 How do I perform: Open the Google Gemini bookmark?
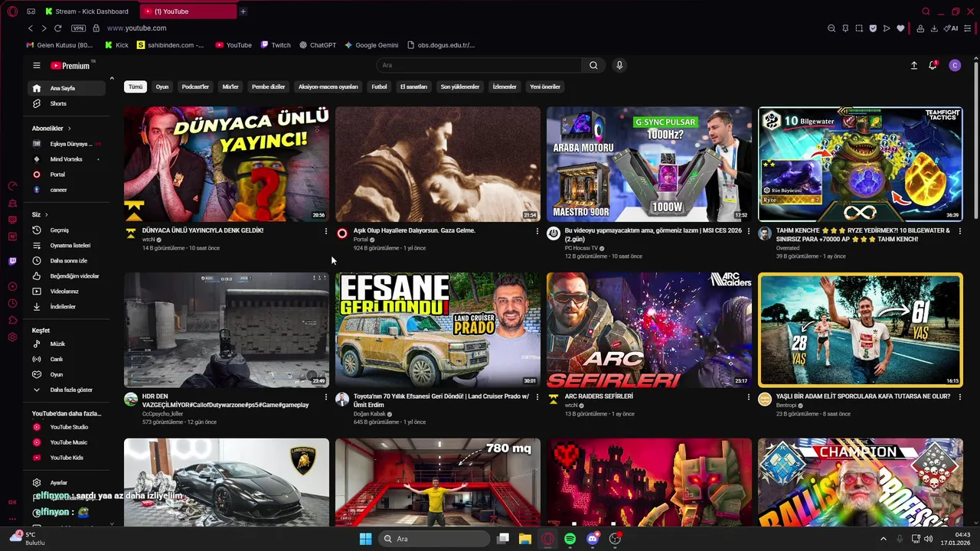click(371, 45)
